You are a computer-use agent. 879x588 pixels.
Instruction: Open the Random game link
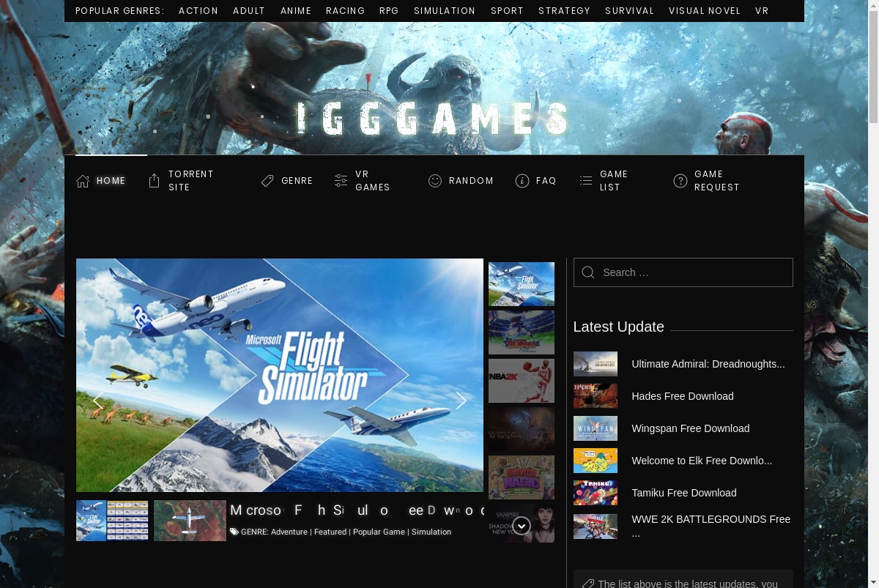[471, 181]
